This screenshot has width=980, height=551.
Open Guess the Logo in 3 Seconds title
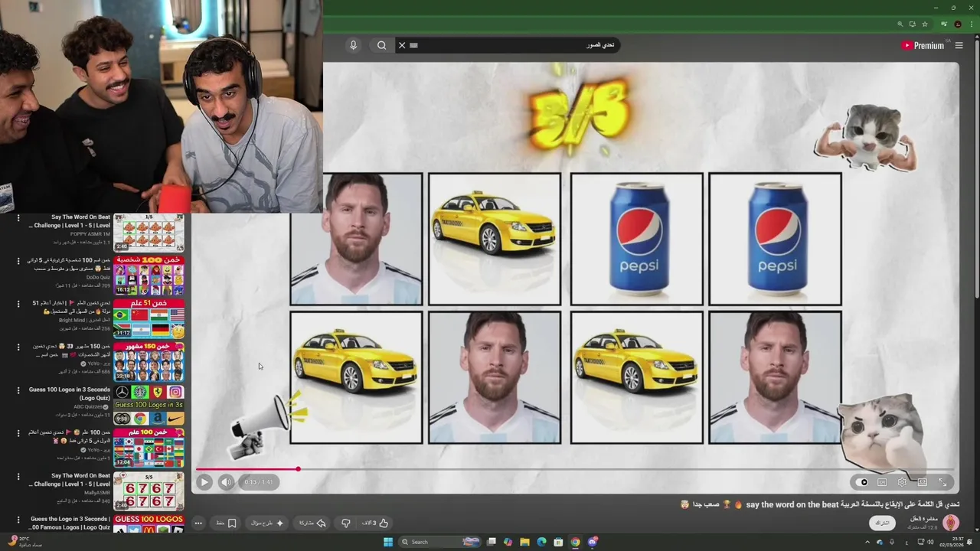tap(70, 523)
